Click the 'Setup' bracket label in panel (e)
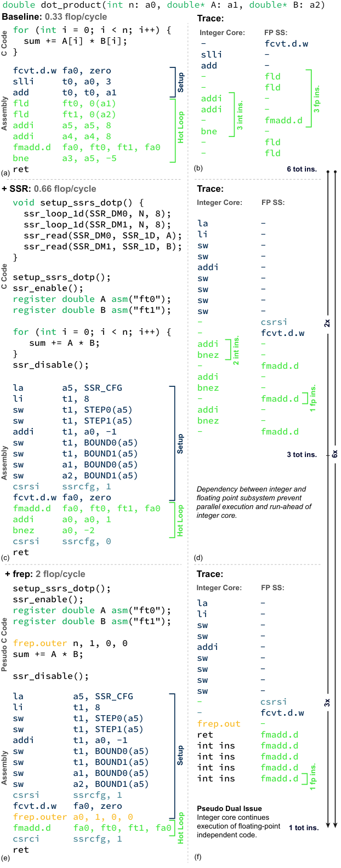 pos(180,755)
